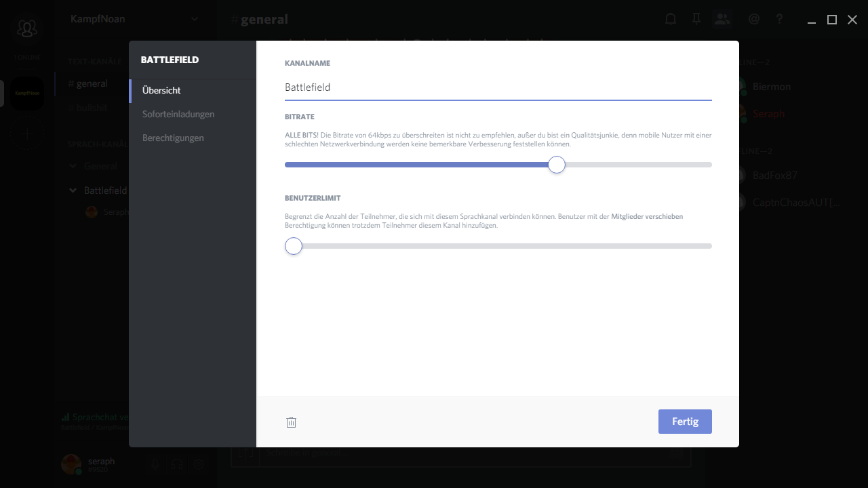The image size is (868, 488).
Task: Click the trash icon to delete channel
Action: [x=291, y=422]
